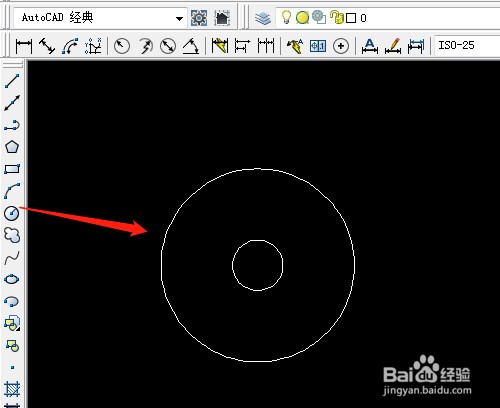
Task: Click the Linear dimension tool
Action: tap(24, 46)
